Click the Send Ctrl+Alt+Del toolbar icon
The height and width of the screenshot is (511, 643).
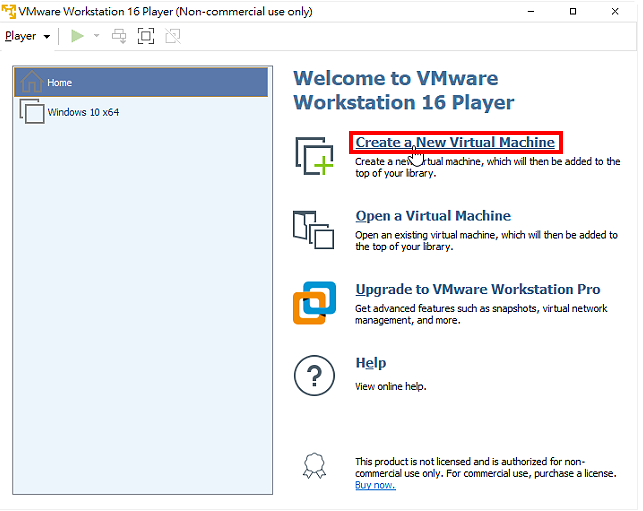tap(119, 36)
